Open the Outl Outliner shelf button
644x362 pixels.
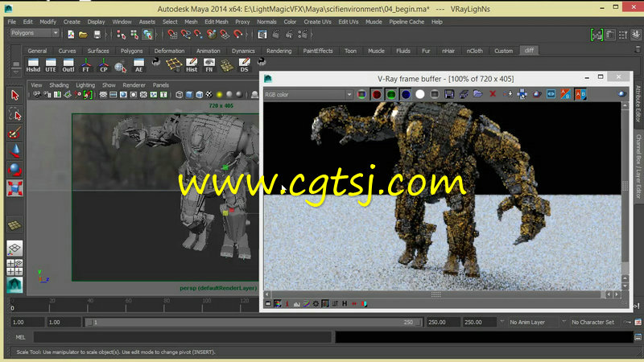pos(68,65)
